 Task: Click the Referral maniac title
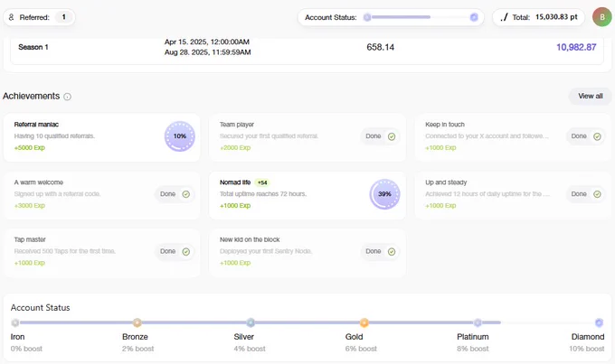click(36, 125)
